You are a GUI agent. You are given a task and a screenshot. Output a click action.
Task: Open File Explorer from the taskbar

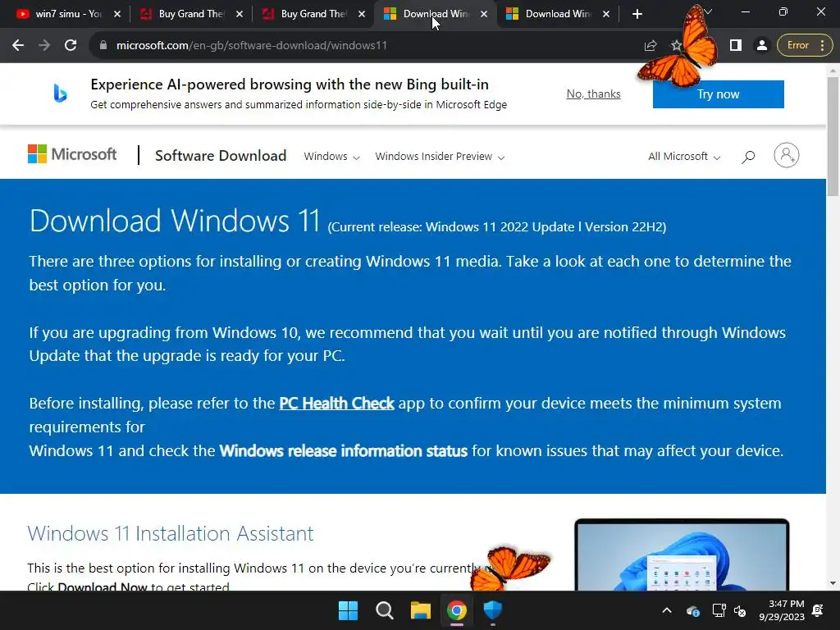tap(421, 610)
